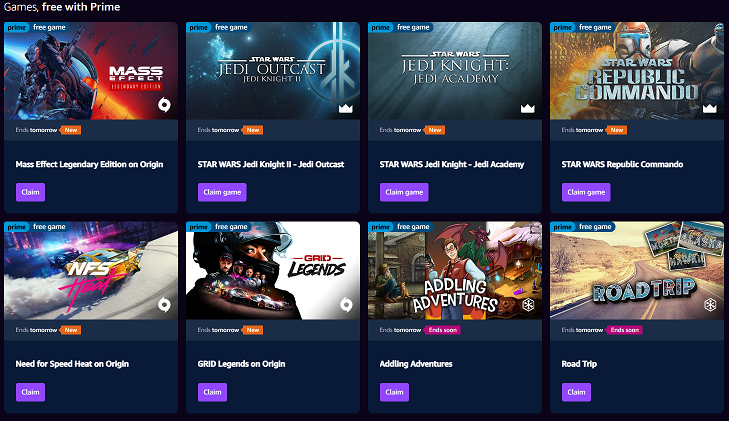Claim game STAR WARS Jedi Knight - Jedi Academy
The height and width of the screenshot is (421, 729).
click(404, 192)
